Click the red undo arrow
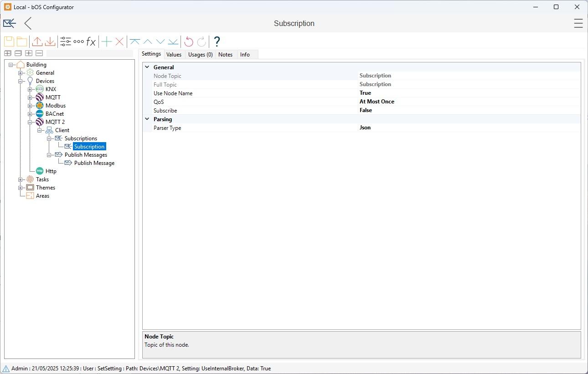 point(189,41)
